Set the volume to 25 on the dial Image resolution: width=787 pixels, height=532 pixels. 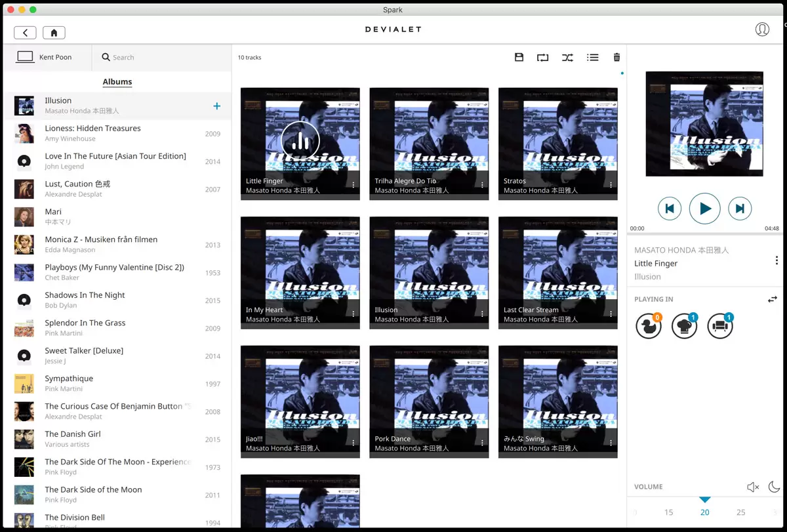[740, 512]
